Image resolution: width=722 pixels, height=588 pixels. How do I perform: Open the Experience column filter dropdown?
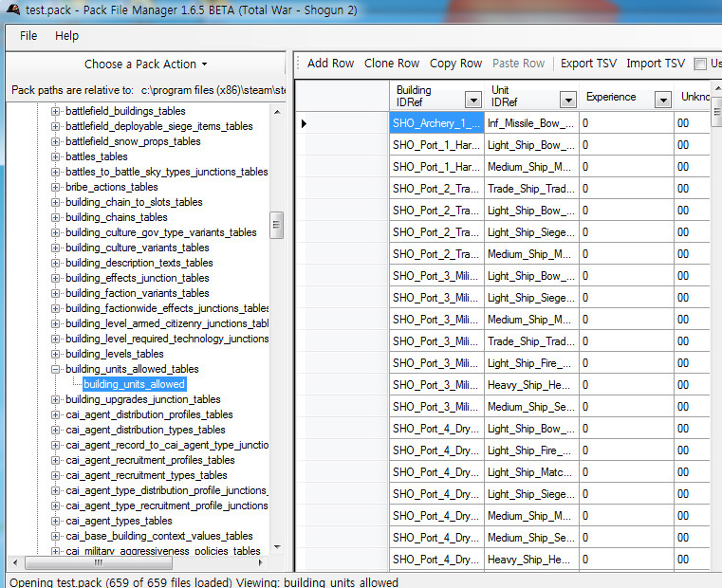point(663,99)
